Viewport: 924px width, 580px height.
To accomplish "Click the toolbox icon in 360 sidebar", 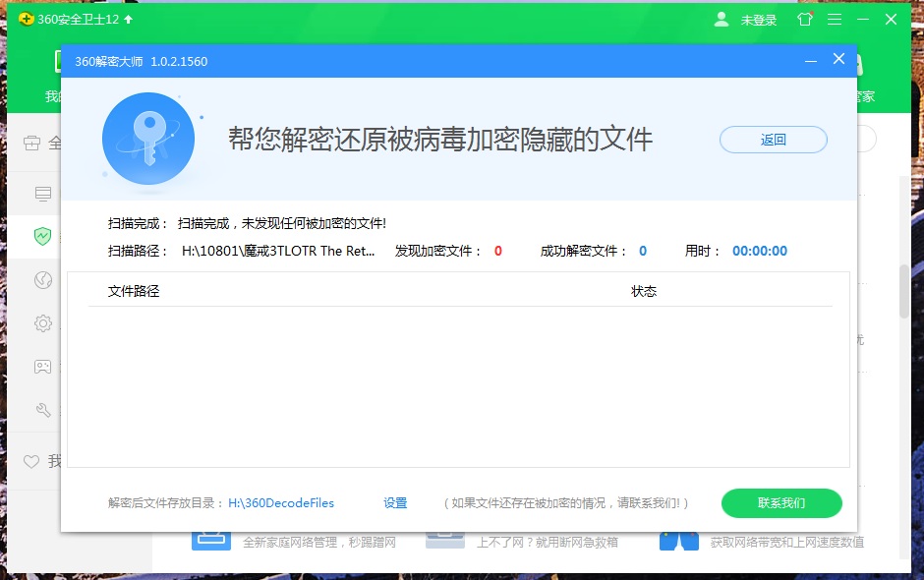I will [x=31, y=143].
